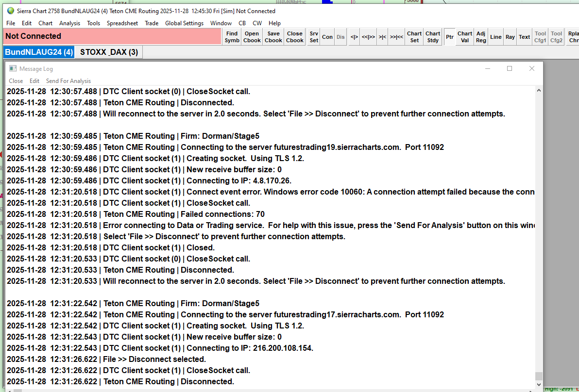Close the Message Log window with X
Viewport: 579px width, 392px height.
[x=532, y=68]
